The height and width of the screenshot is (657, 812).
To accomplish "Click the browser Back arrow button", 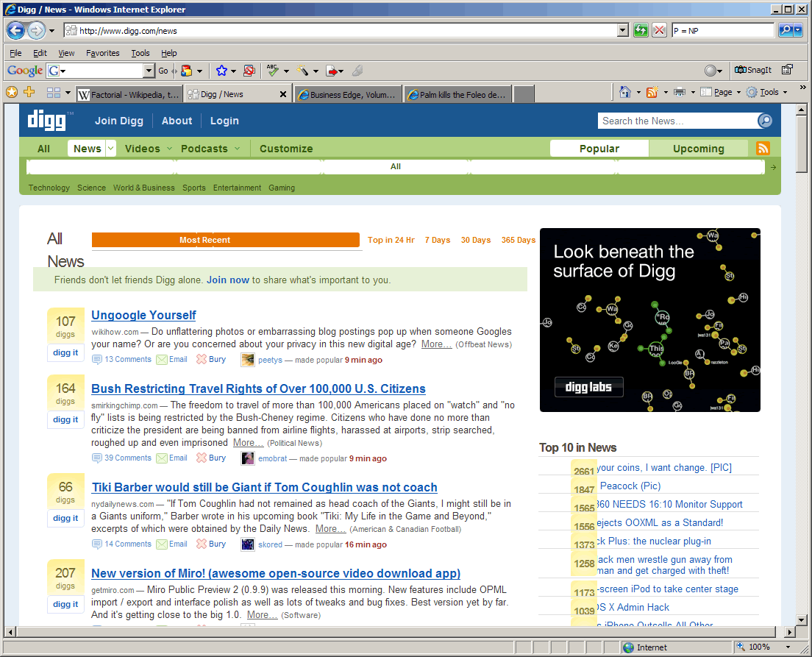I will (x=15, y=31).
